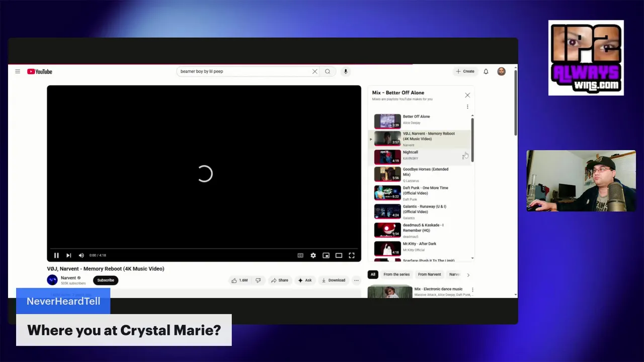Open the YouTube hamburger guide menu

[x=18, y=71]
